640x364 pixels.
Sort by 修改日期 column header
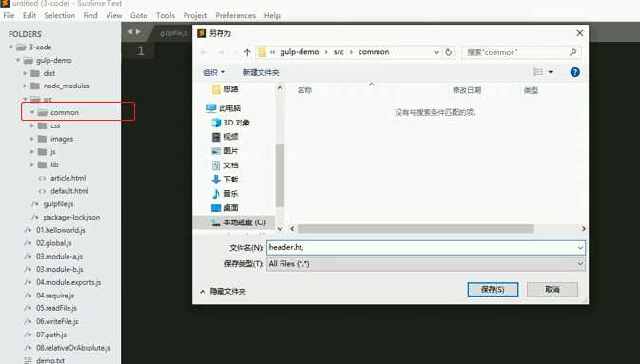pos(467,90)
